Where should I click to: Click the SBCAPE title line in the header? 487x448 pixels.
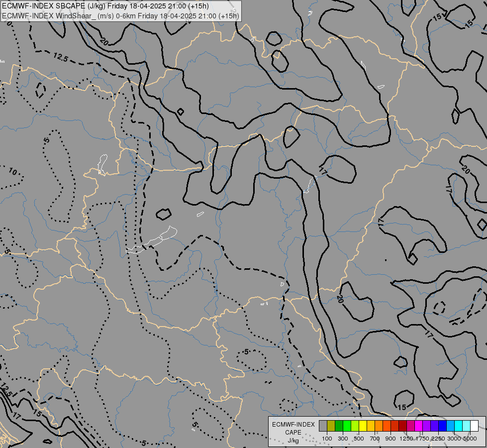pos(105,6)
